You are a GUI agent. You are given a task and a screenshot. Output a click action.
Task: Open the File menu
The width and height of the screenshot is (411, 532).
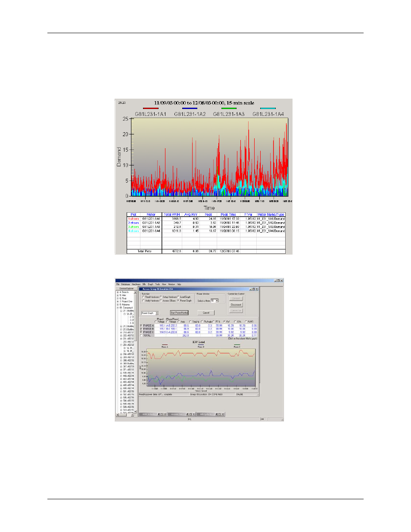118,284
